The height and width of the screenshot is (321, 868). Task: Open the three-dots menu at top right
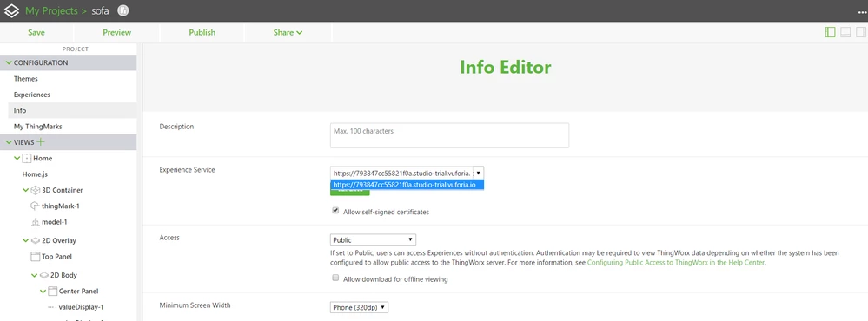coord(862,12)
